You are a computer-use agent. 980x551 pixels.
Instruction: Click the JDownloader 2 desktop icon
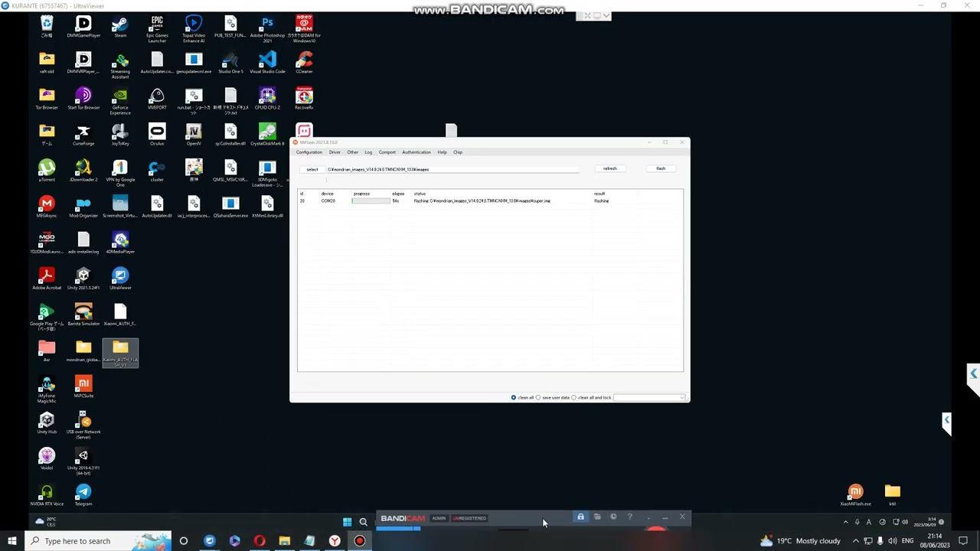[83, 171]
